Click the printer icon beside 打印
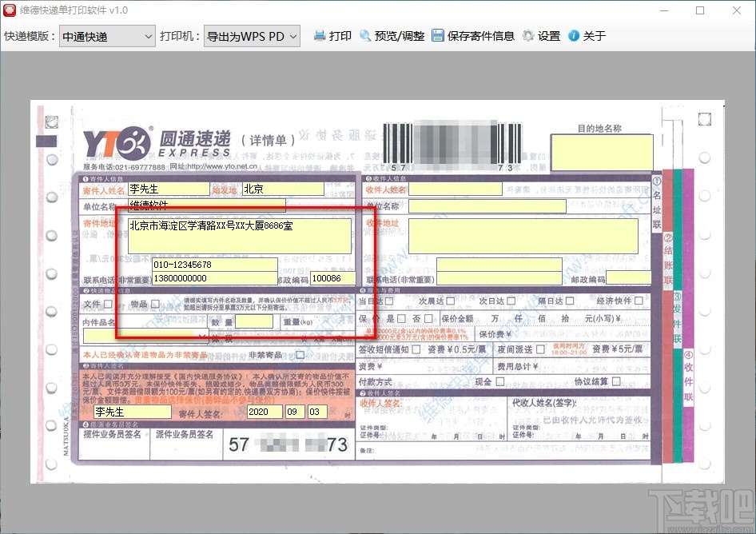Viewport: 756px width, 534px height. 318,35
